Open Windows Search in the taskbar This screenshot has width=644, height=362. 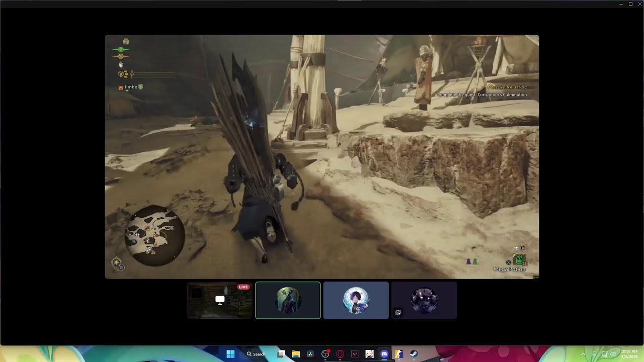point(256,354)
